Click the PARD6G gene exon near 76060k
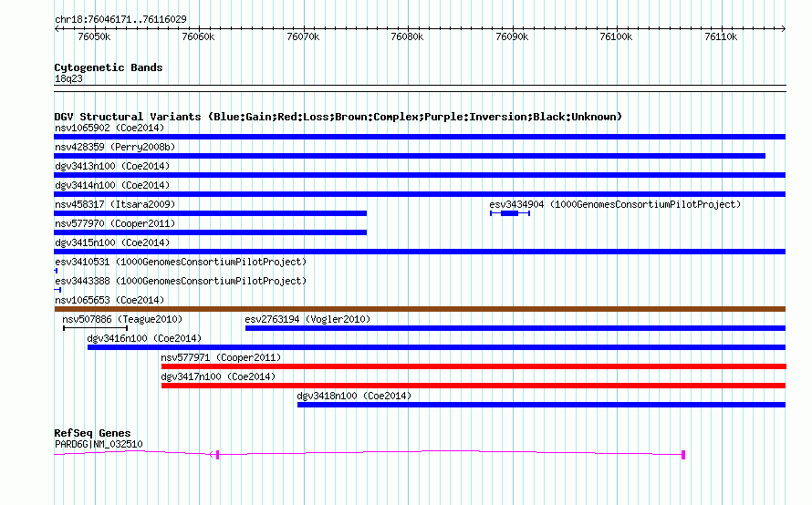Viewport: 812px width, 505px height. 217,454
